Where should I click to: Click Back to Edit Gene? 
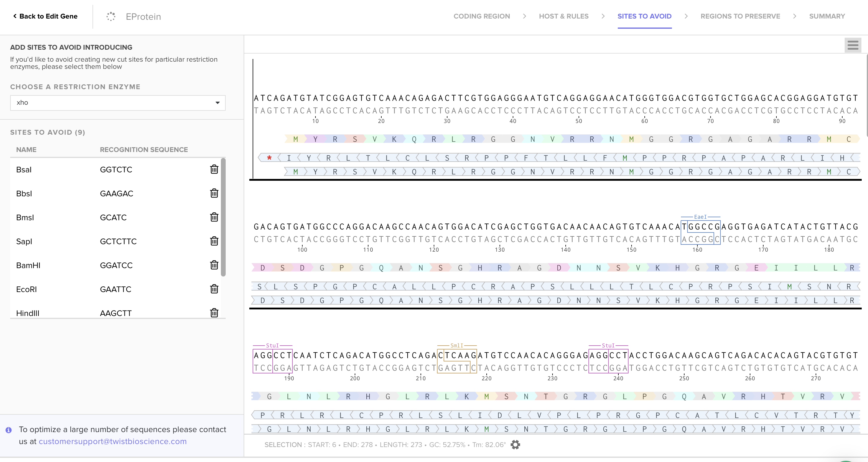tap(45, 16)
